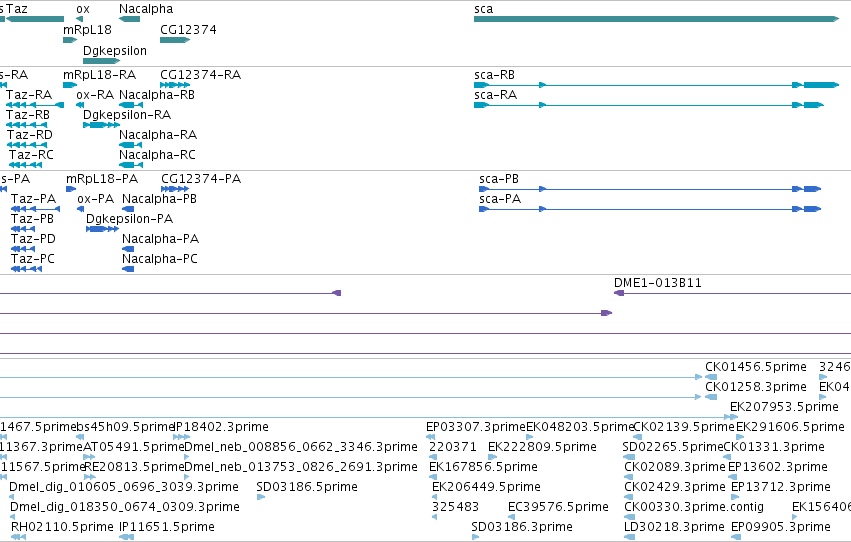Screen dimensions: 851x542
Task: Select the sca gene feature bar
Action: (656, 19)
